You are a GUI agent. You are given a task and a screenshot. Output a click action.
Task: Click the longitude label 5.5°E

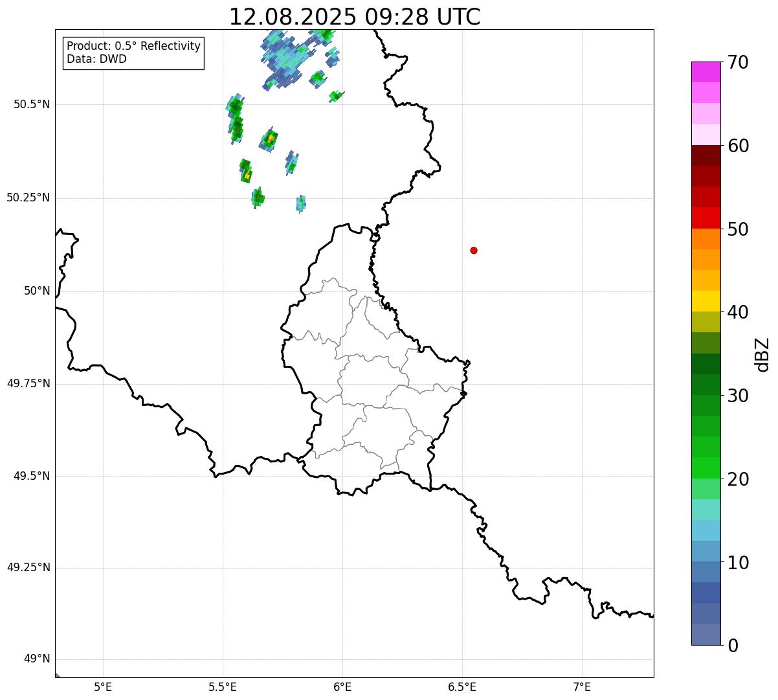tap(223, 686)
